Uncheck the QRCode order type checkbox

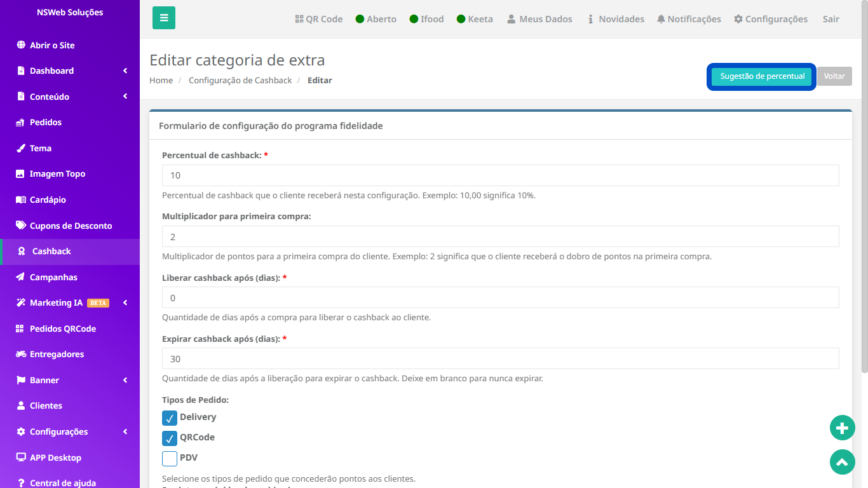tap(170, 438)
